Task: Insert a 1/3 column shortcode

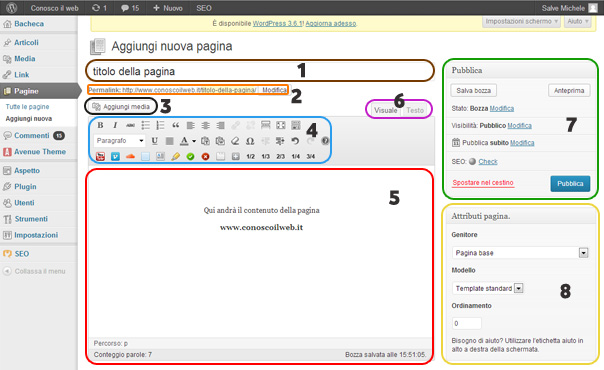Action: 265,156
